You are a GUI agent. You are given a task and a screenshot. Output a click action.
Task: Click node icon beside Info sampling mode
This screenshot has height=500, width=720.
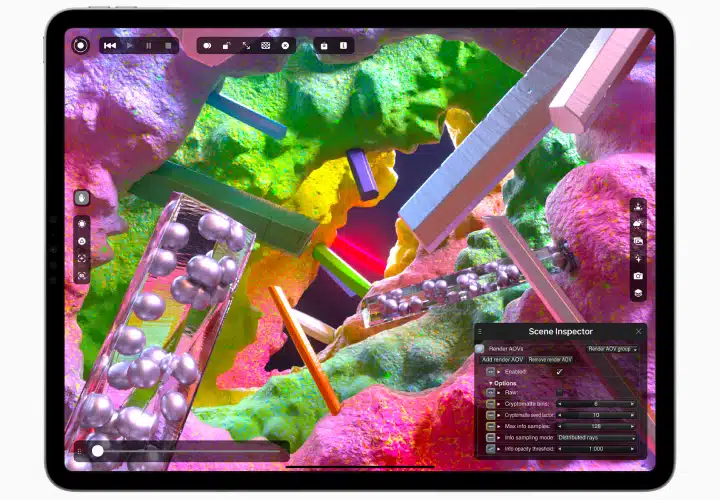click(x=491, y=438)
